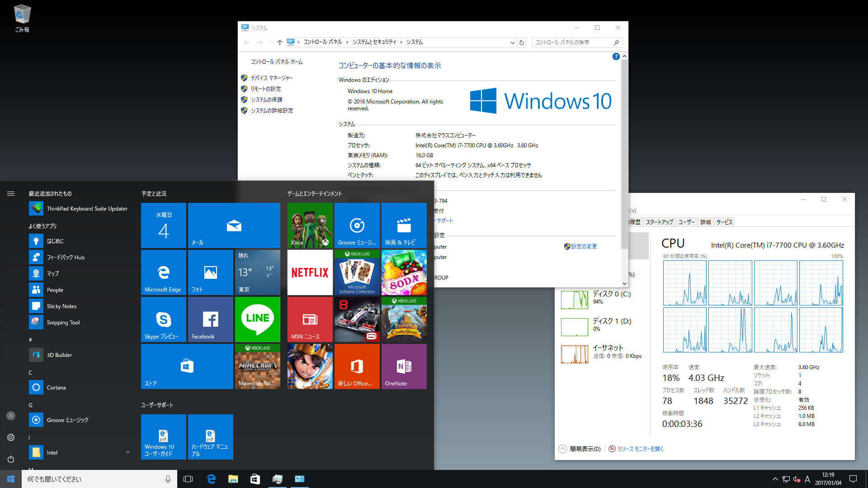
Task: Launch Skype Preview tile
Action: [x=164, y=319]
